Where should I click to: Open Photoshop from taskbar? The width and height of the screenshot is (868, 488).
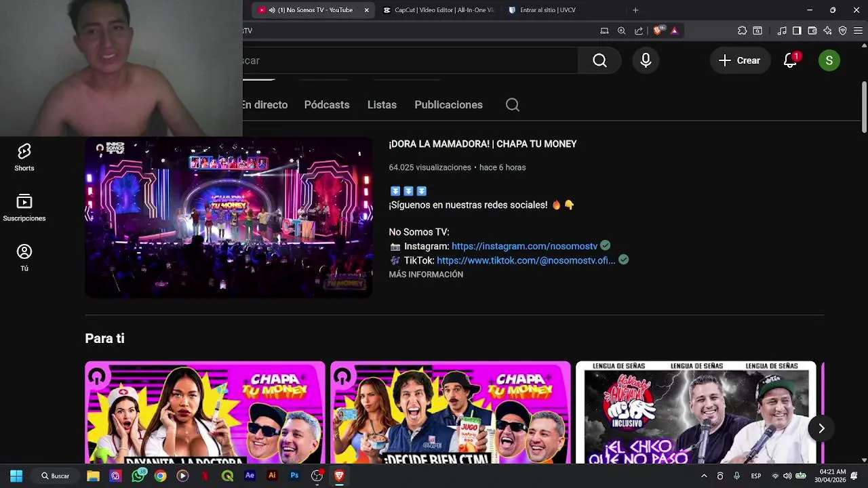pyautogui.click(x=294, y=476)
